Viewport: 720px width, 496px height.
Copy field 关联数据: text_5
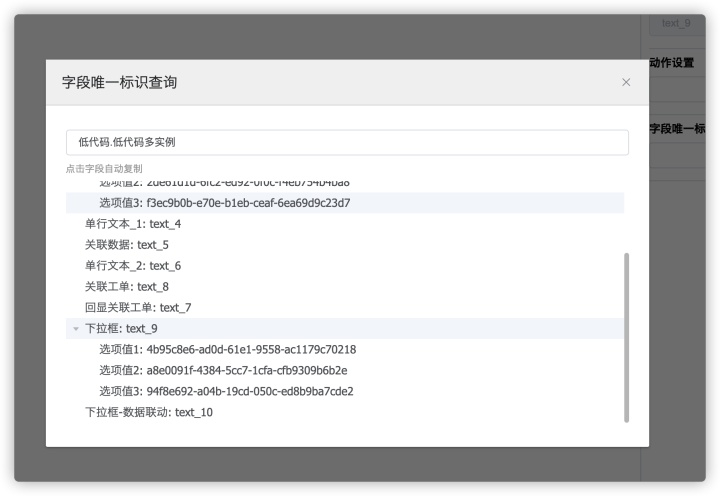127,245
